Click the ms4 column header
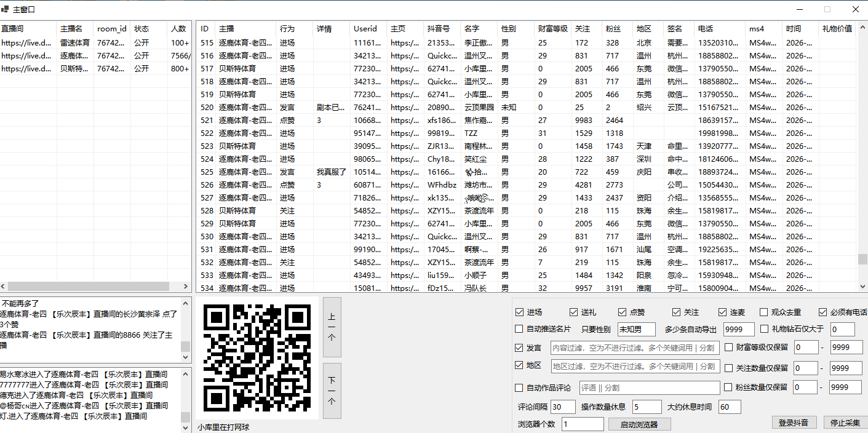The image size is (868, 433). [x=763, y=29]
